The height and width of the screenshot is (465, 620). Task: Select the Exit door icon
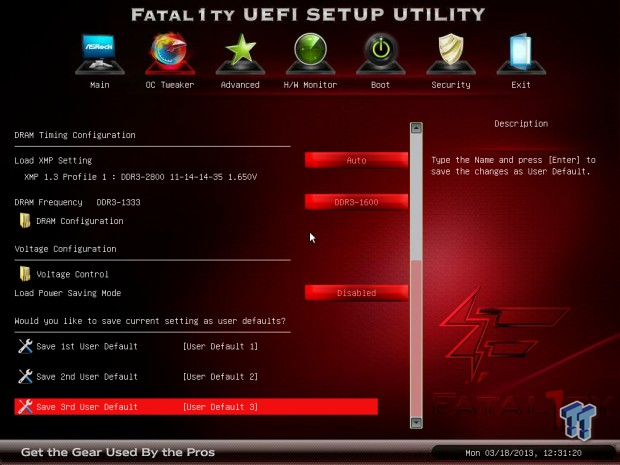coord(521,54)
